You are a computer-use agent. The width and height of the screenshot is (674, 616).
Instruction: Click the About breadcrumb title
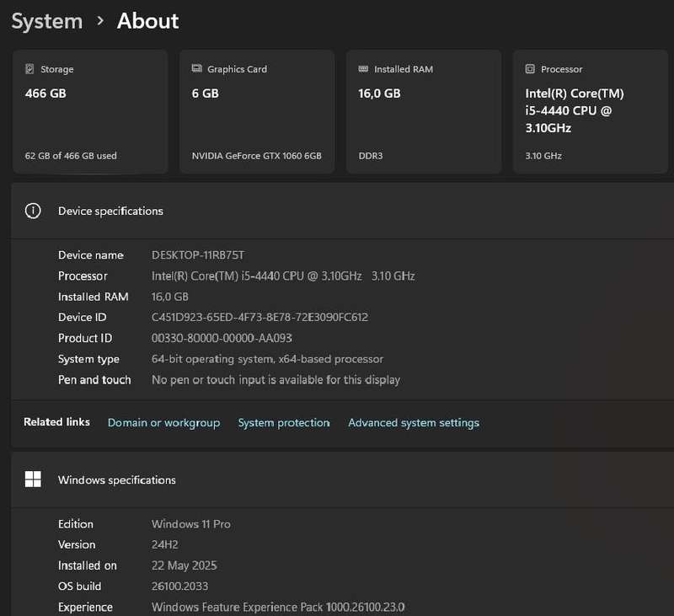[x=148, y=20]
